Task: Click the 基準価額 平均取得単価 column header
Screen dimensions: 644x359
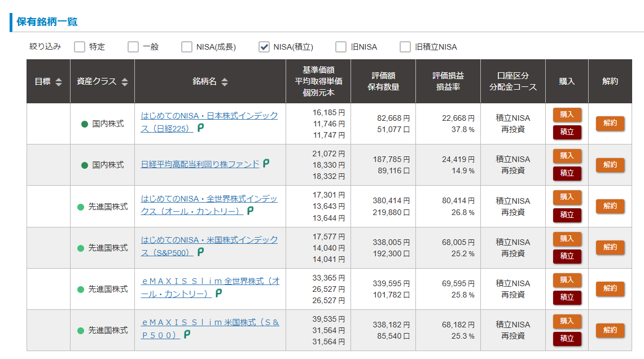Action: point(318,81)
